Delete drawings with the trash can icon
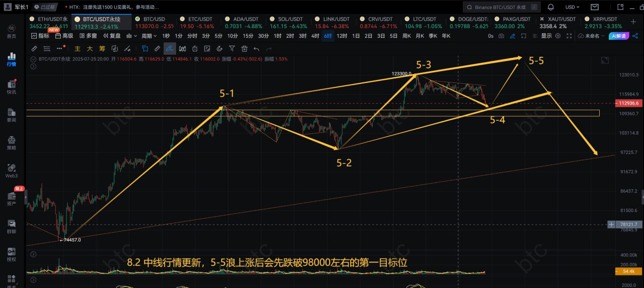644x288 pixels. click(x=244, y=48)
